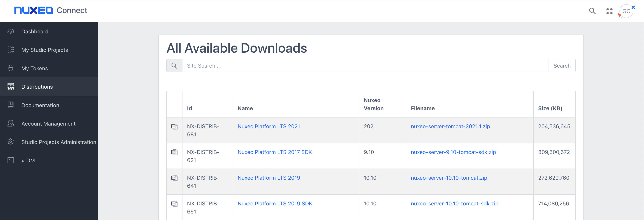This screenshot has height=220, width=644.
Task: Click the My Studio Projects grid icon
Action: [11, 50]
